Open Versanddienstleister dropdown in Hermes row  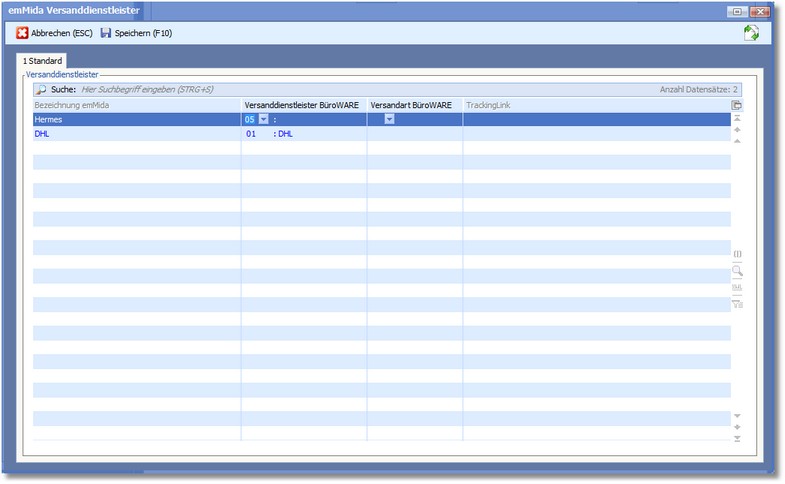pos(263,119)
